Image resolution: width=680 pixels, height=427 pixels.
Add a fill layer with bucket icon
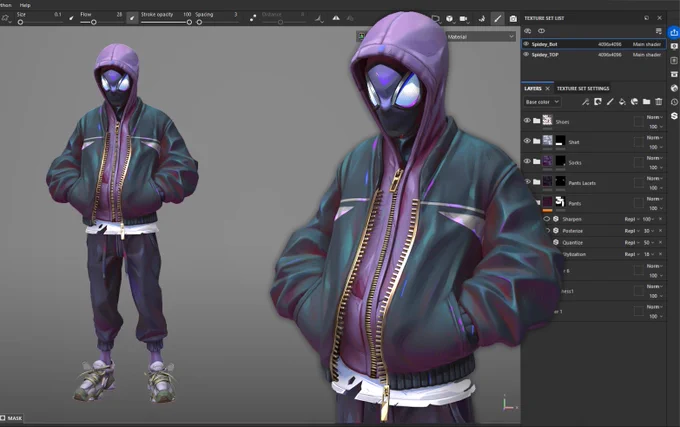pyautogui.click(x=622, y=102)
